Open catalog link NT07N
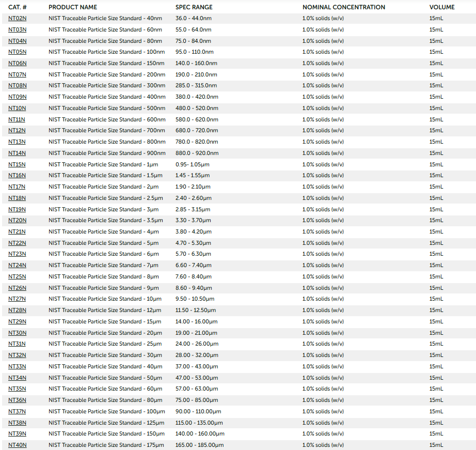Viewport: 476px width, 450px height. pos(18,74)
